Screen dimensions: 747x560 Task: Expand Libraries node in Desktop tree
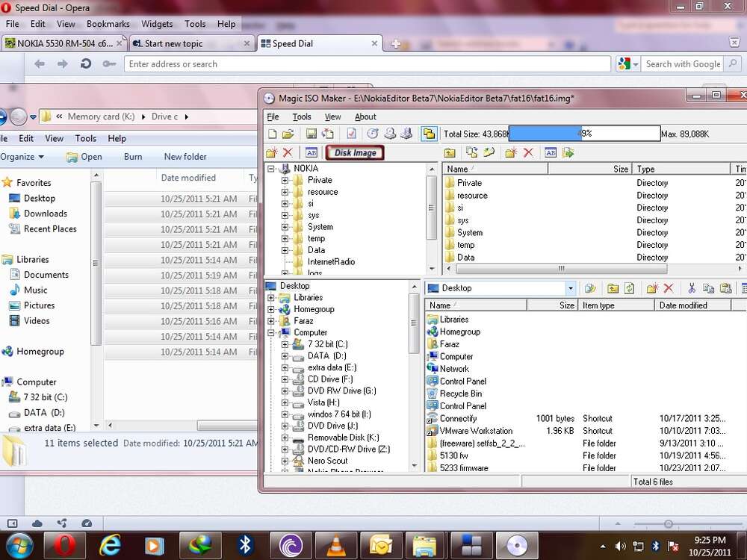tap(271, 298)
